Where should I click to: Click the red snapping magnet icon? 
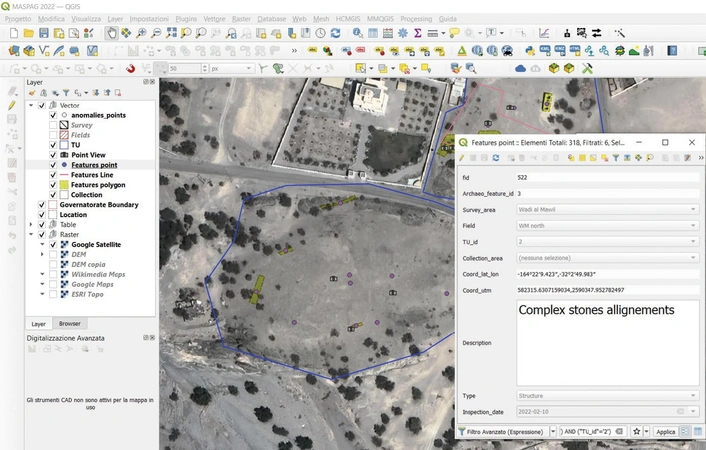click(131, 68)
